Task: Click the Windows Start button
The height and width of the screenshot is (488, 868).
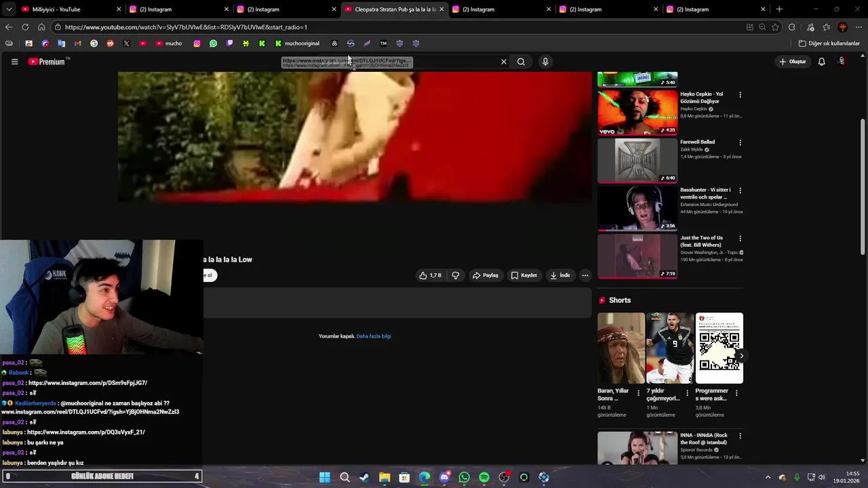Action: pos(325,477)
